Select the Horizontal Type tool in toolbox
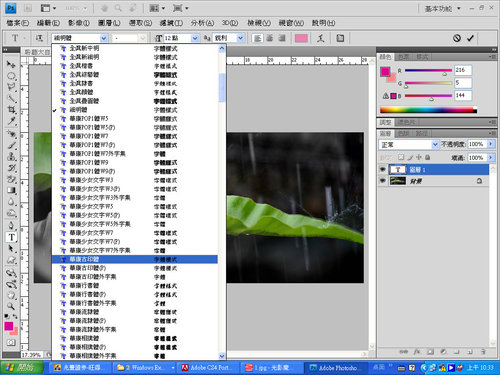Image resolution: width=500 pixels, height=375 pixels. click(12, 237)
